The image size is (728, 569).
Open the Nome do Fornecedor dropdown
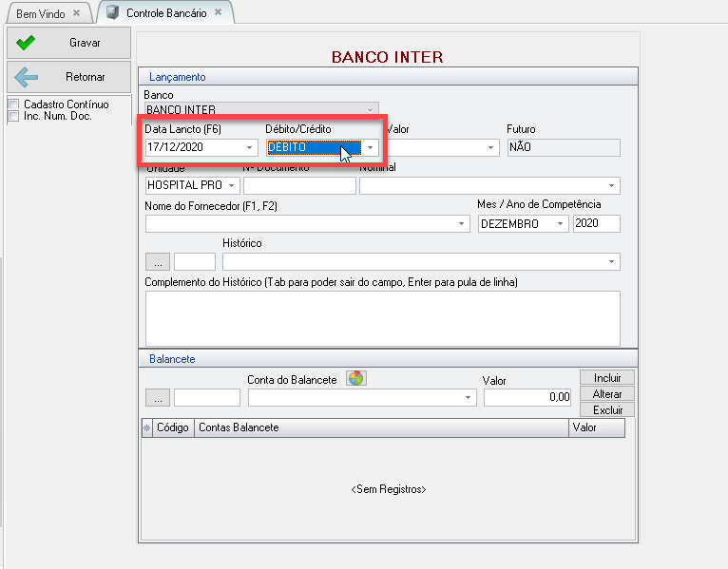[461, 223]
